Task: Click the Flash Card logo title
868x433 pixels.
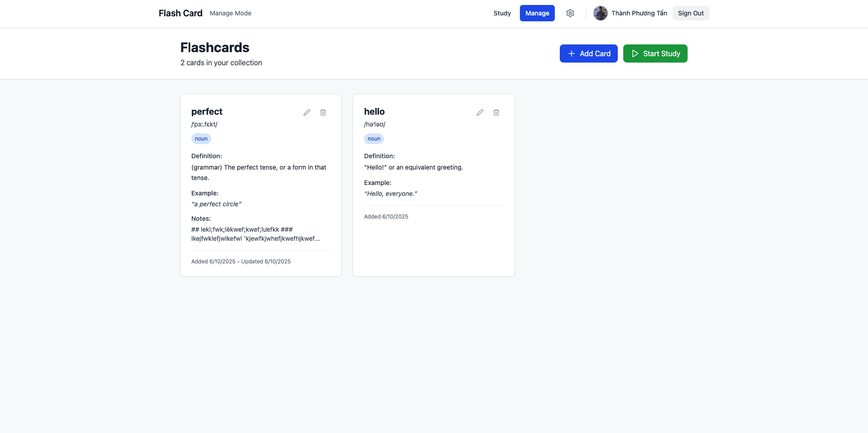Action: tap(180, 13)
